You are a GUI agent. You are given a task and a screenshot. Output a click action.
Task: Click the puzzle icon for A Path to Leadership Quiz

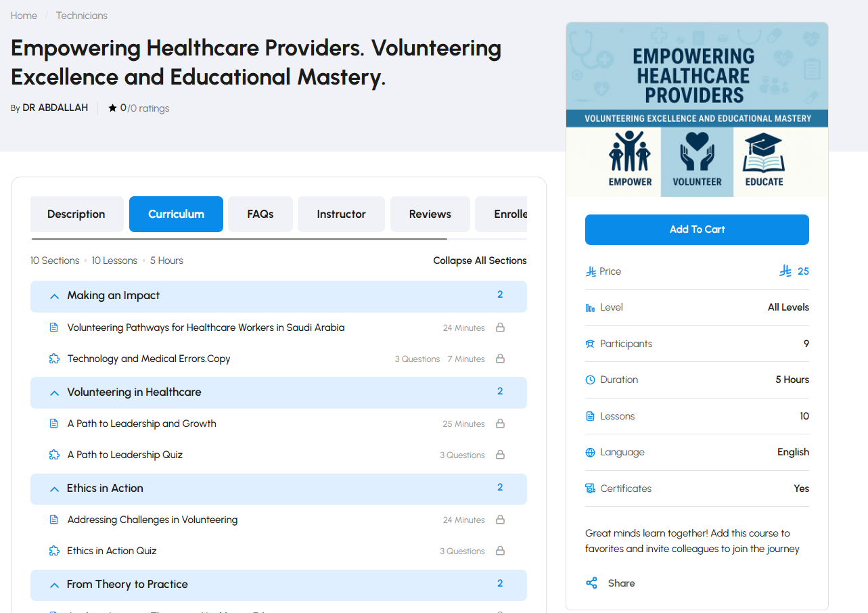[x=54, y=455]
